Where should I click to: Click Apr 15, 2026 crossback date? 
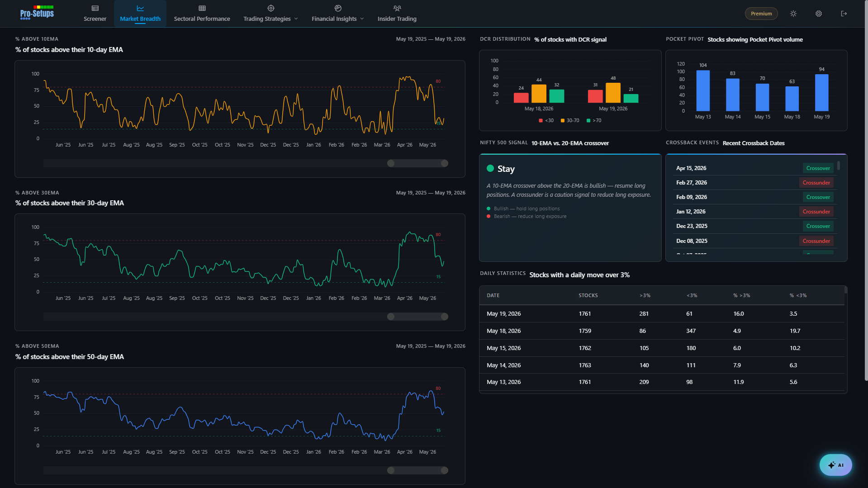point(691,168)
